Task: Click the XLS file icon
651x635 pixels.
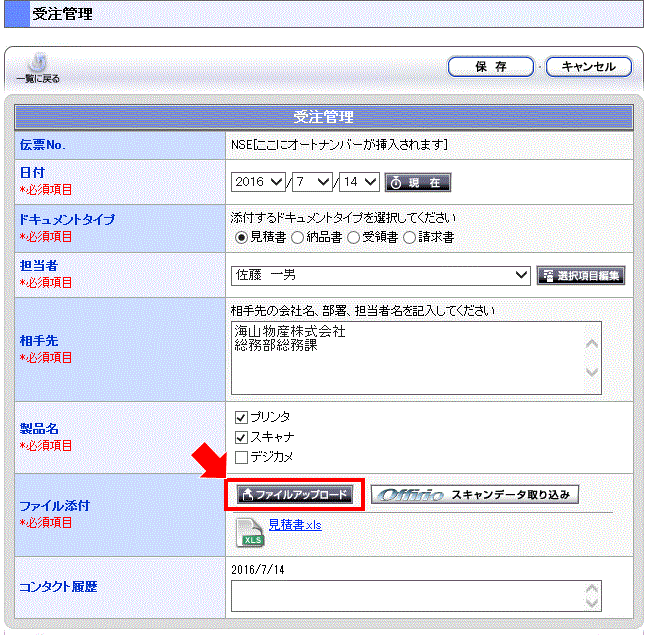Action: tap(249, 532)
